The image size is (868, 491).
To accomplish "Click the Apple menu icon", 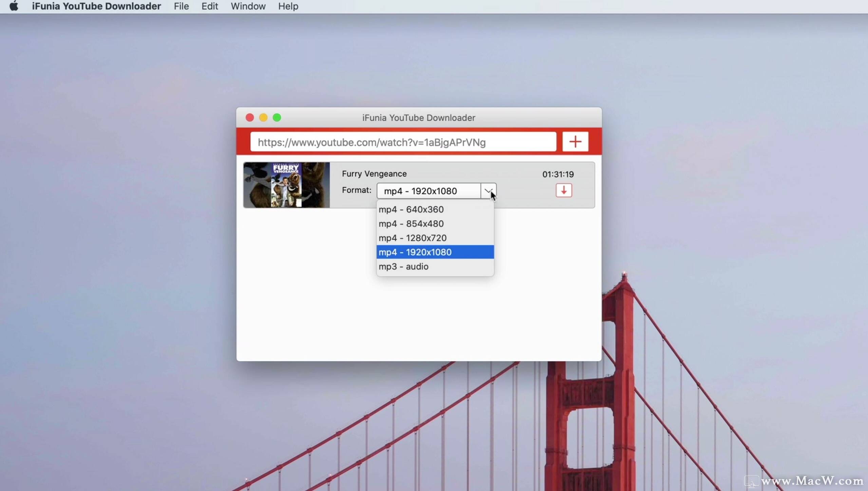I will [x=14, y=6].
